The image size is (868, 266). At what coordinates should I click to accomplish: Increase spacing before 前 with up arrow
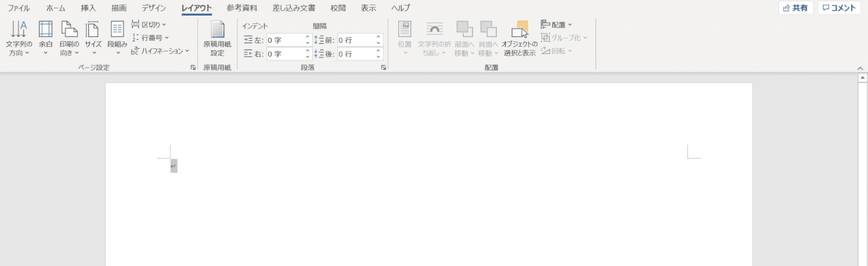379,37
